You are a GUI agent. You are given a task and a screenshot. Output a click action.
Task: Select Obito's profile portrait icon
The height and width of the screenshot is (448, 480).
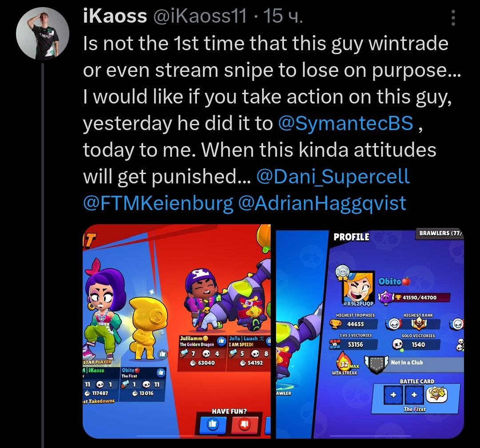(x=359, y=286)
